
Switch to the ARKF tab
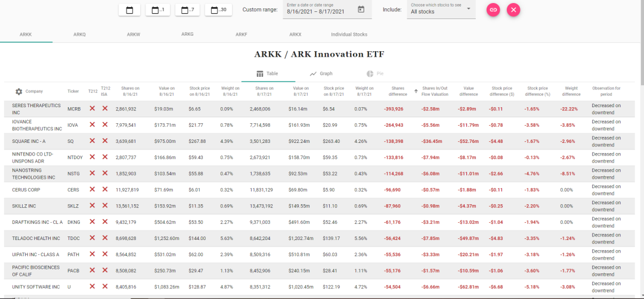(241, 35)
